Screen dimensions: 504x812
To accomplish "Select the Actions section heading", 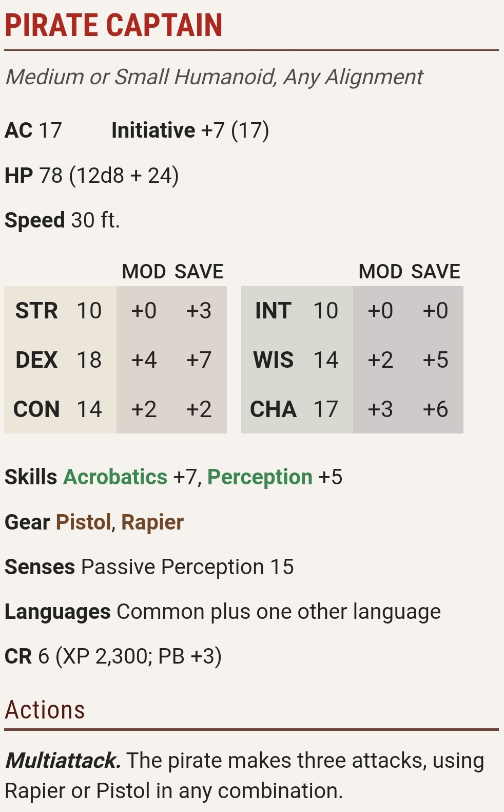I will pos(45,710).
